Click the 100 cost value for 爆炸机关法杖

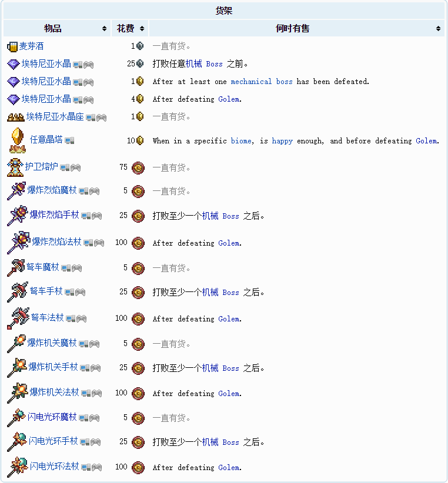coord(121,393)
